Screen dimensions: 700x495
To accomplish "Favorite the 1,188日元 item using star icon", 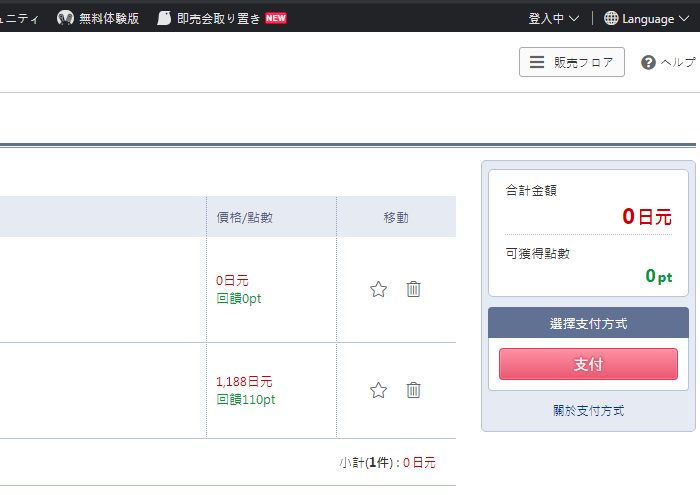I will (378, 390).
